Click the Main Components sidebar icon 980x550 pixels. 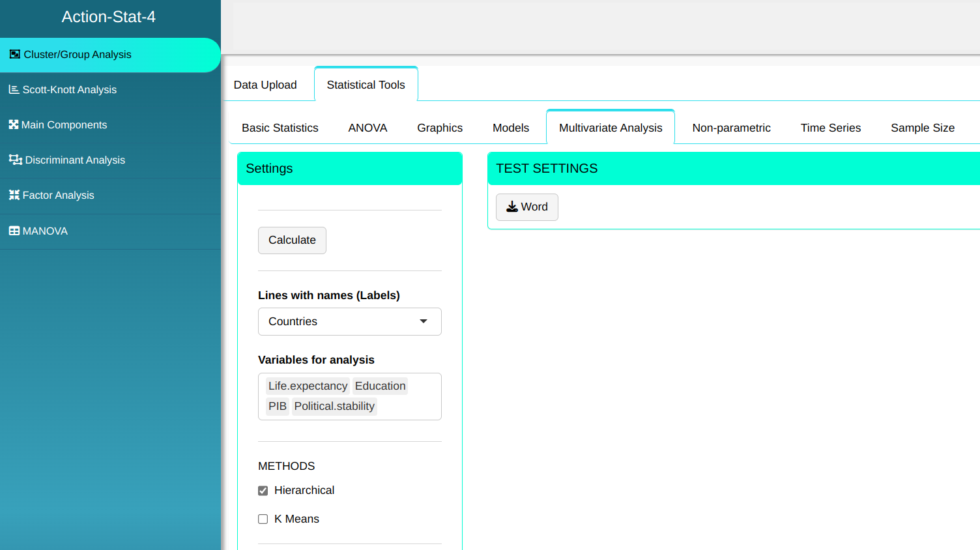pos(13,124)
